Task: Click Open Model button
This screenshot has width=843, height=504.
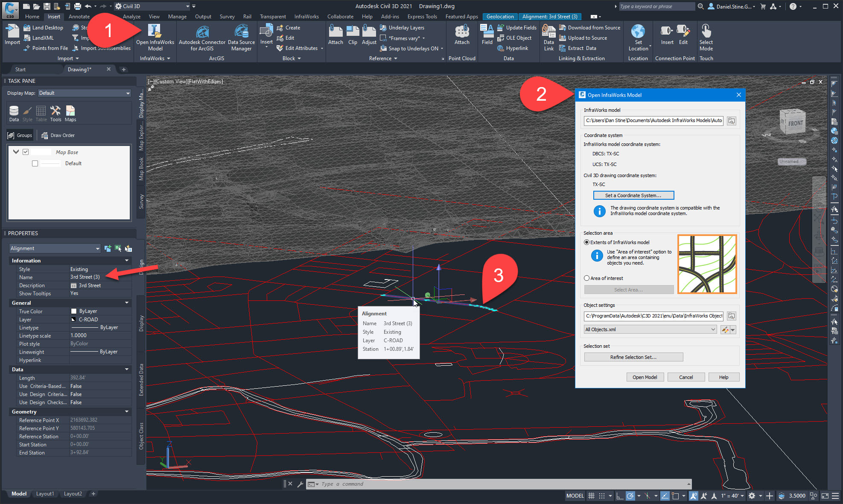Action: [645, 377]
